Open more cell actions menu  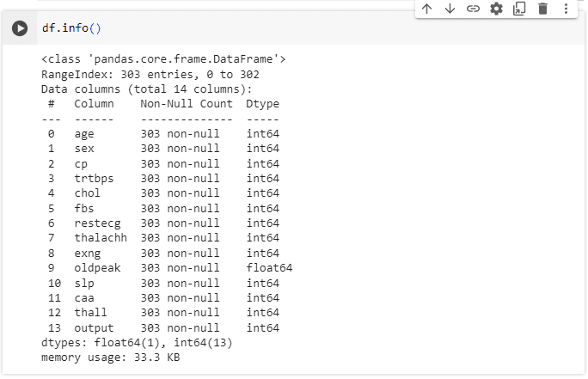point(567,9)
